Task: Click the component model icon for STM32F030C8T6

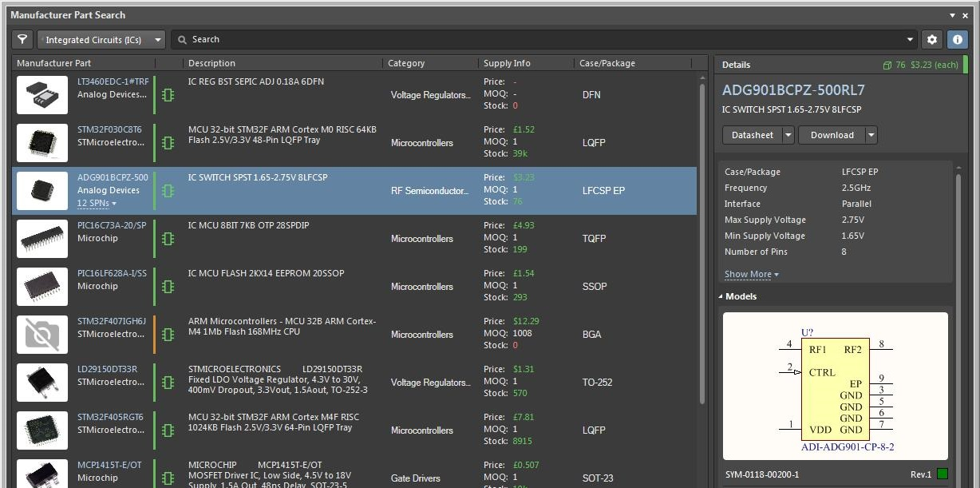Action: pyautogui.click(x=168, y=143)
